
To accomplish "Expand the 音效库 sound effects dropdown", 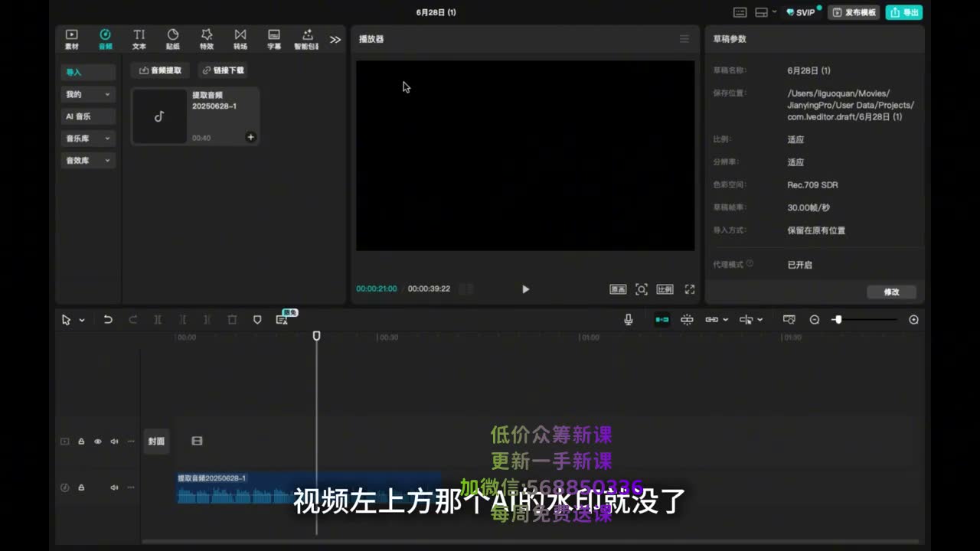I will point(88,161).
